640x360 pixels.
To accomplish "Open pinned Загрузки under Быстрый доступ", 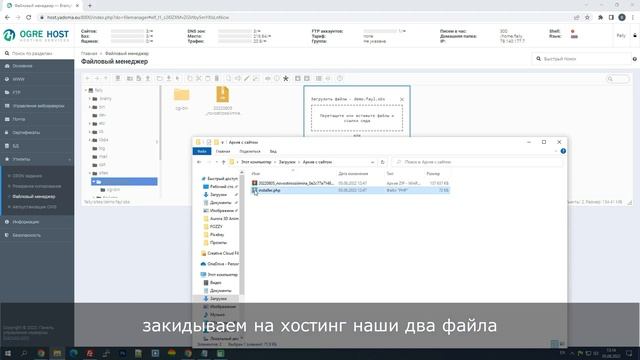I will coord(218,195).
